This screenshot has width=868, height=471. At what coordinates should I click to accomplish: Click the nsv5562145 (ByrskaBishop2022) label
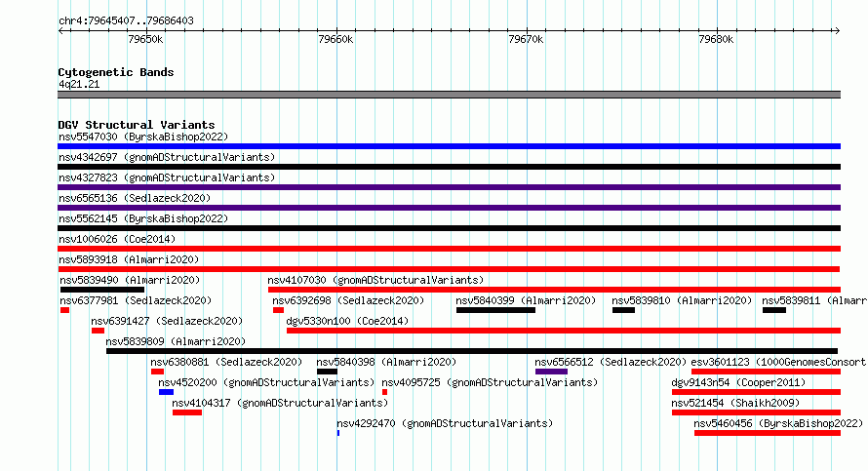pos(143,218)
